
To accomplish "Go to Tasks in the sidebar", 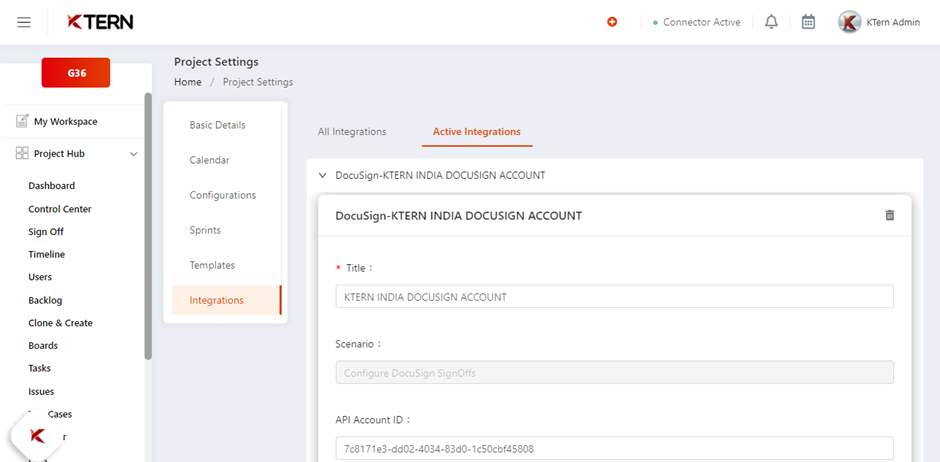I will click(x=40, y=368).
